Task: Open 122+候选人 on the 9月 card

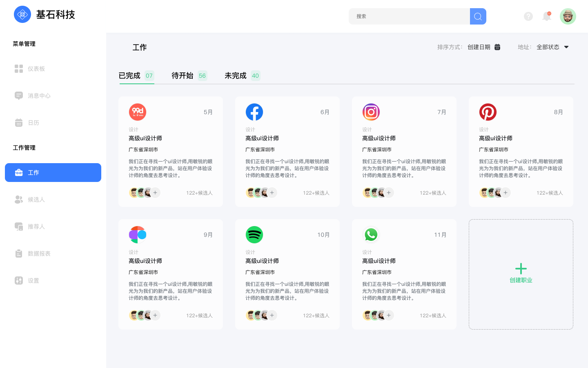Action: 199,316
